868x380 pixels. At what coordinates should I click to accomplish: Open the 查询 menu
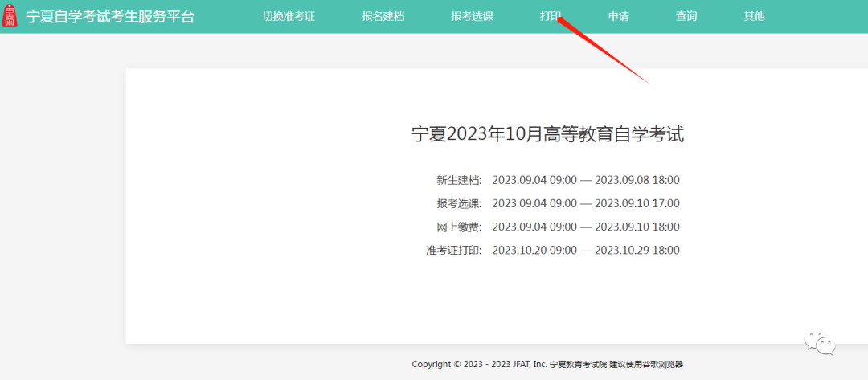(686, 17)
